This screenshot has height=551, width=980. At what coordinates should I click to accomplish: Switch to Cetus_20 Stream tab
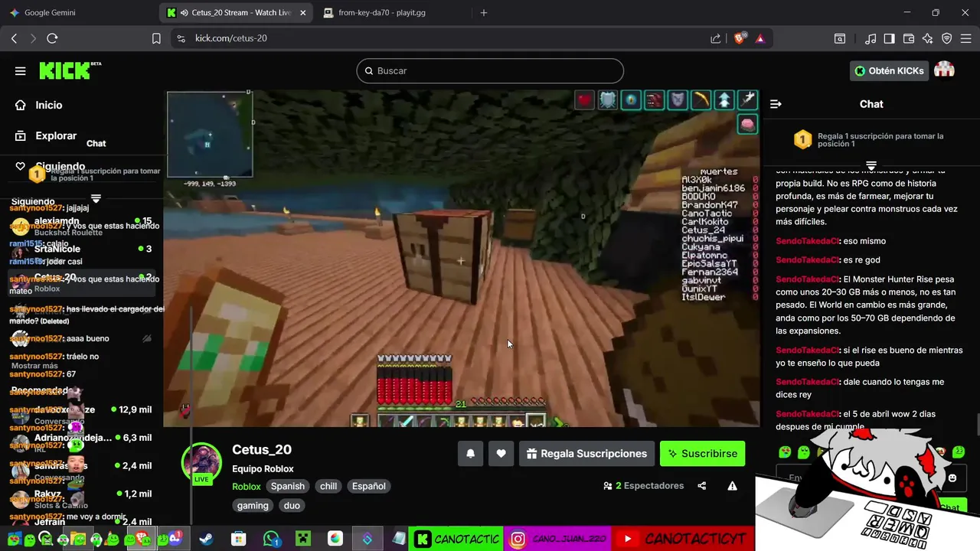tap(236, 13)
